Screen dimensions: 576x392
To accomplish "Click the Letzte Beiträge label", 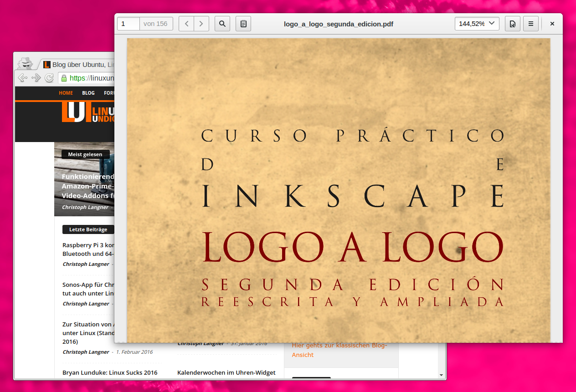I will point(88,229).
